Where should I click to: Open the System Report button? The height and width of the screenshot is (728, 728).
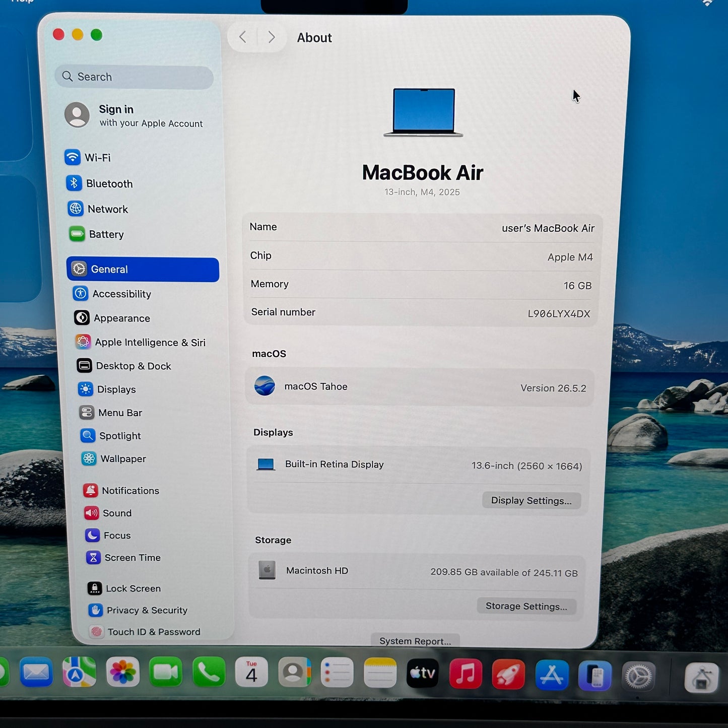coord(415,641)
